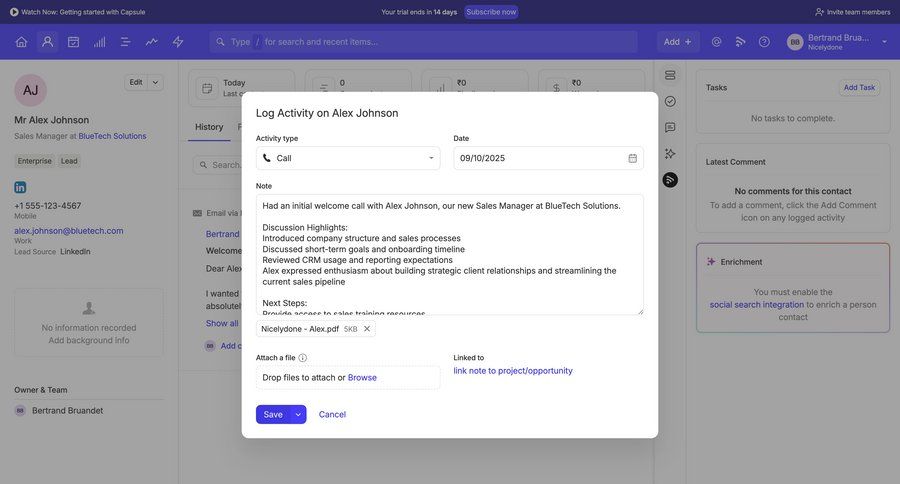Viewport: 900px width, 484px height.
Task: Open the help question mark icon
Action: point(764,42)
